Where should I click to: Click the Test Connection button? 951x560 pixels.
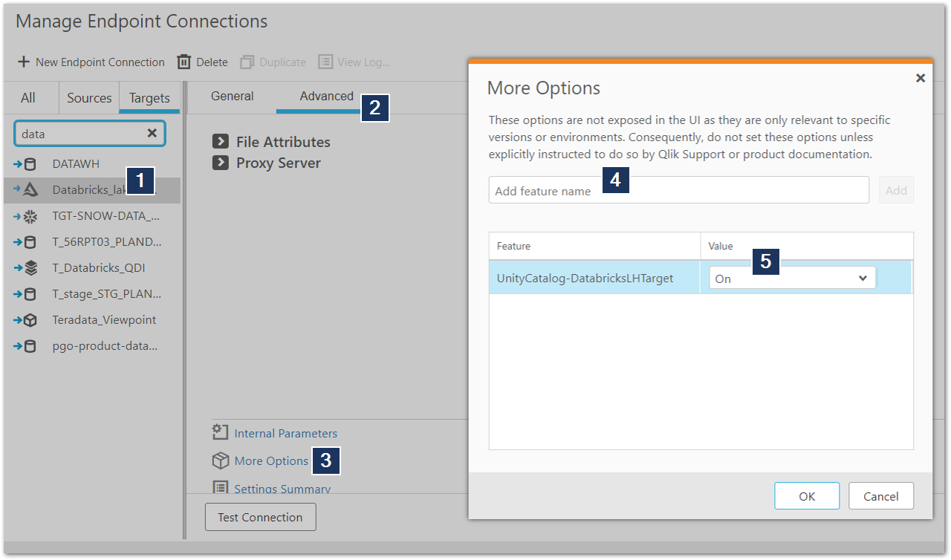click(x=260, y=517)
